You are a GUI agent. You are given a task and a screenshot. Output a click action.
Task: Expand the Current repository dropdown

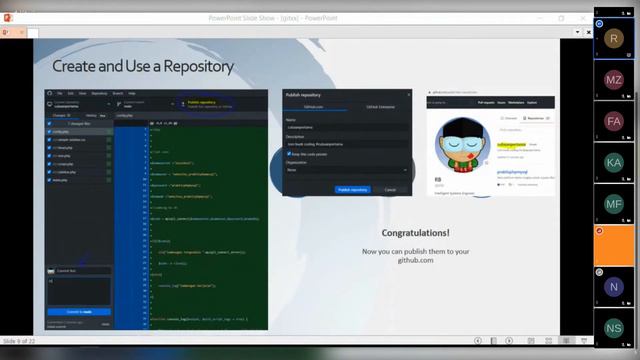click(79, 104)
